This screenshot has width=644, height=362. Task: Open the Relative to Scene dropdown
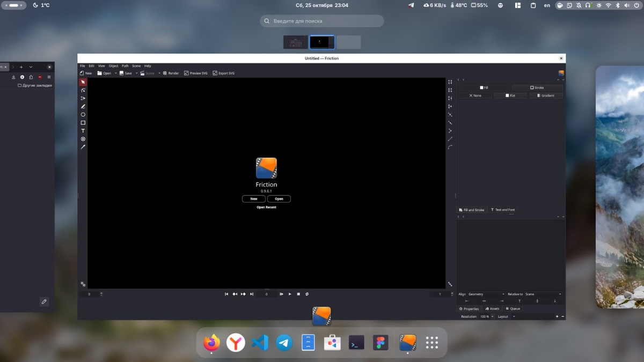[543, 294]
